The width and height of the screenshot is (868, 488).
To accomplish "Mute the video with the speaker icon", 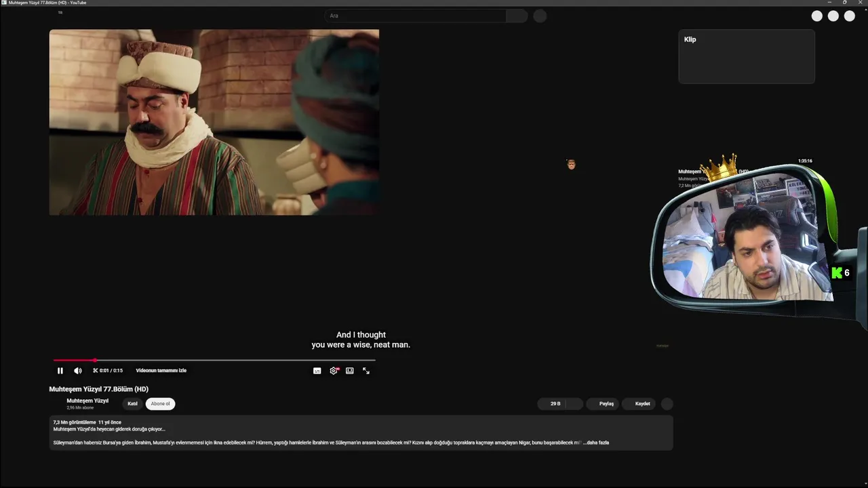I will [x=78, y=371].
